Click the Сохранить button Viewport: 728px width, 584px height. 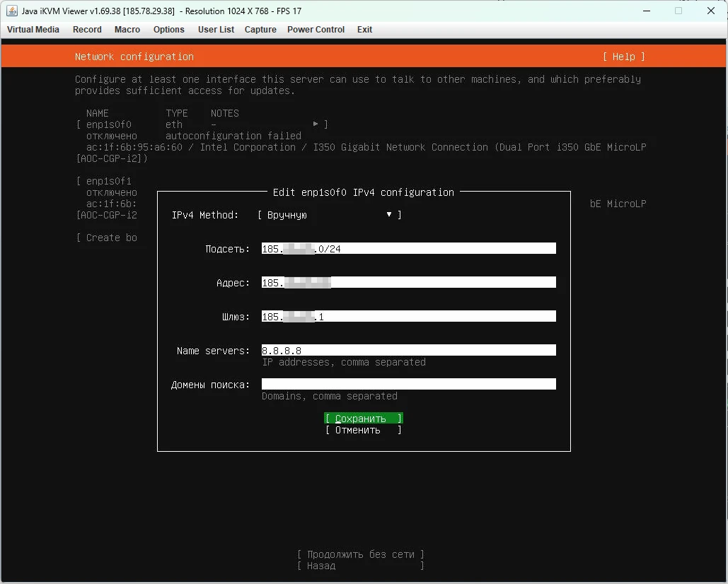(x=363, y=418)
